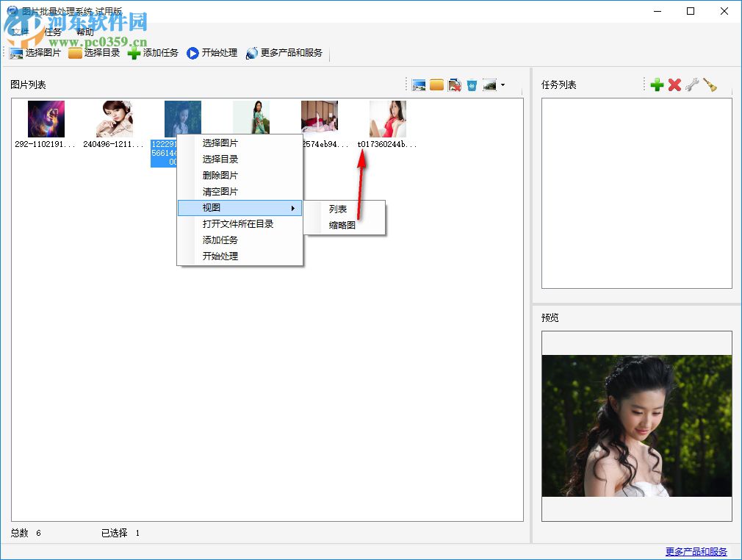Click the delete image icon above image list
Screen dimensions: 742x560
(x=455, y=85)
